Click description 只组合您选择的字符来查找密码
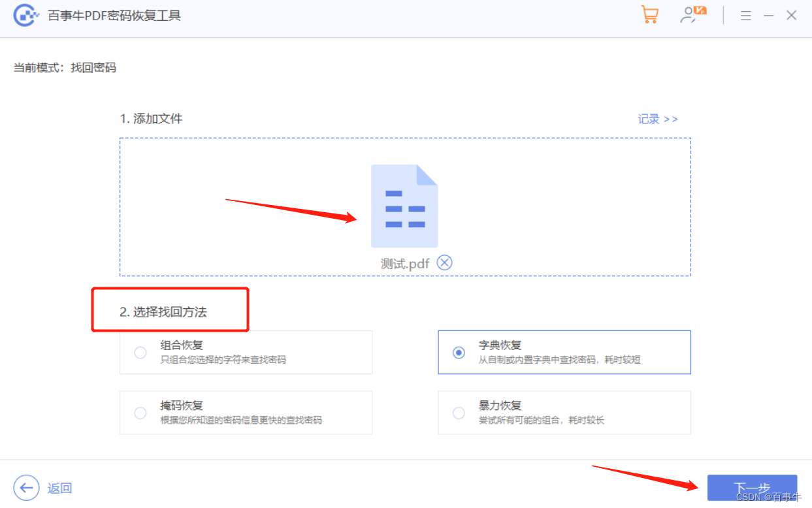Screen dimensions: 812x508 point(223,360)
